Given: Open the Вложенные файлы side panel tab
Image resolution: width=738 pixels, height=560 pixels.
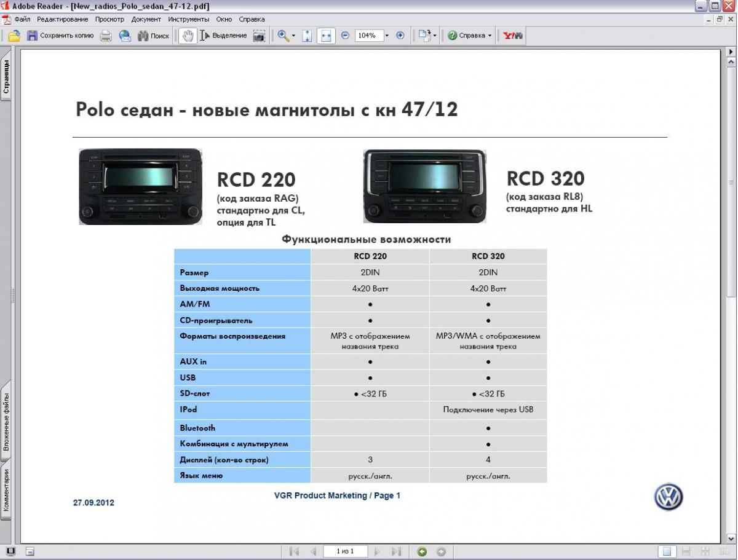Looking at the screenshot, I should pos(6,422).
